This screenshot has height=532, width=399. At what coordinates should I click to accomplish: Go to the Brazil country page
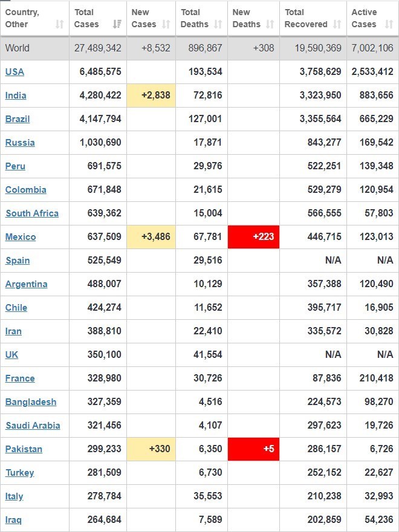point(18,119)
